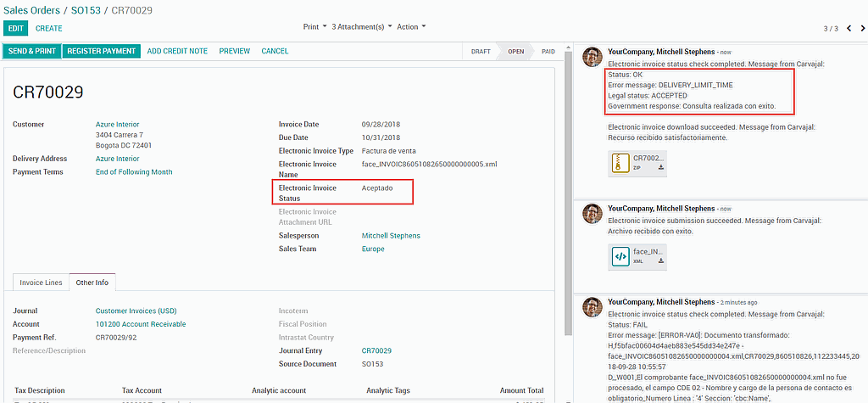Download the face_IN XML attachment
The image size is (868, 403).
[x=661, y=262]
